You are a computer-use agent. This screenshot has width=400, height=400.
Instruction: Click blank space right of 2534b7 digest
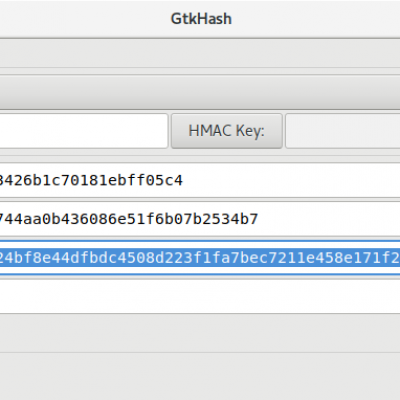tap(329, 219)
